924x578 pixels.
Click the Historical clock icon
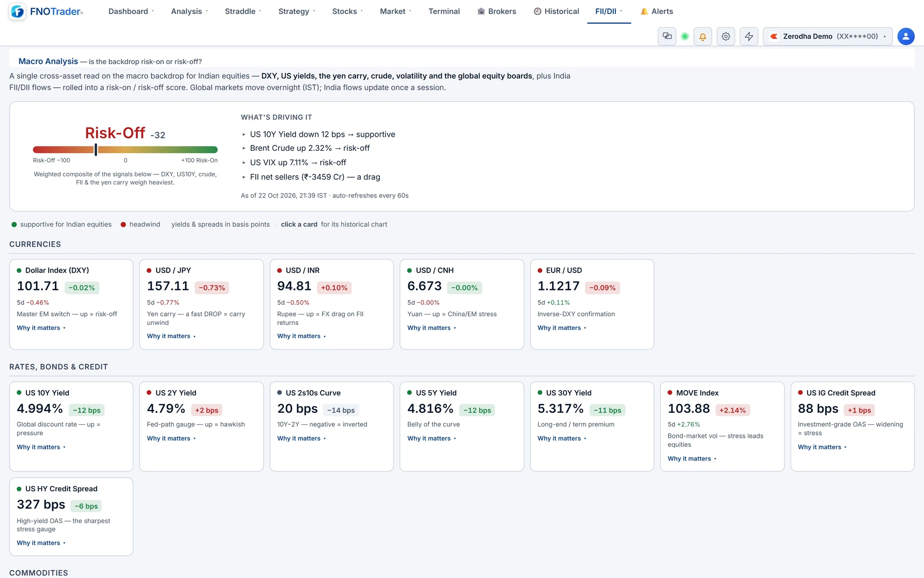point(538,11)
